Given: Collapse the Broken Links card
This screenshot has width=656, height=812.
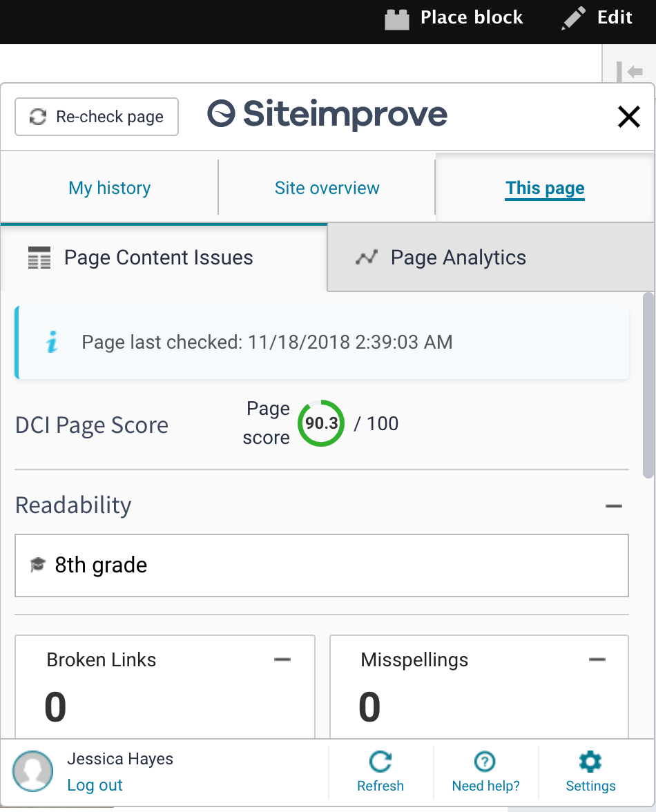Looking at the screenshot, I should tap(282, 660).
